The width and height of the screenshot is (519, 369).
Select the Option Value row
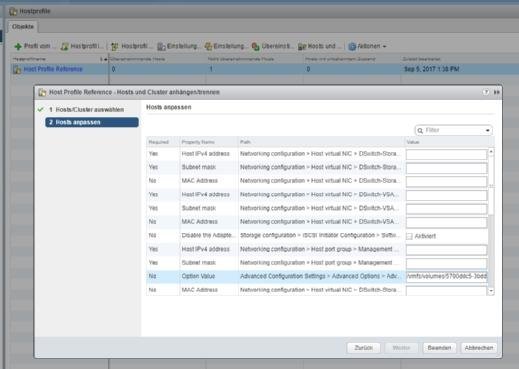click(317, 276)
